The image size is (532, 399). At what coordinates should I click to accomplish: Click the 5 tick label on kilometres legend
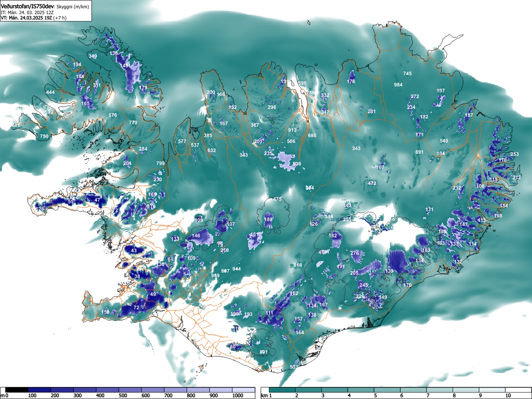375,396
